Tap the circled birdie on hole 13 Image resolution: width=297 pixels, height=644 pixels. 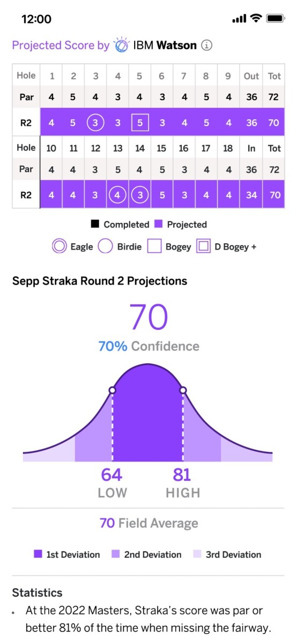[x=118, y=195]
